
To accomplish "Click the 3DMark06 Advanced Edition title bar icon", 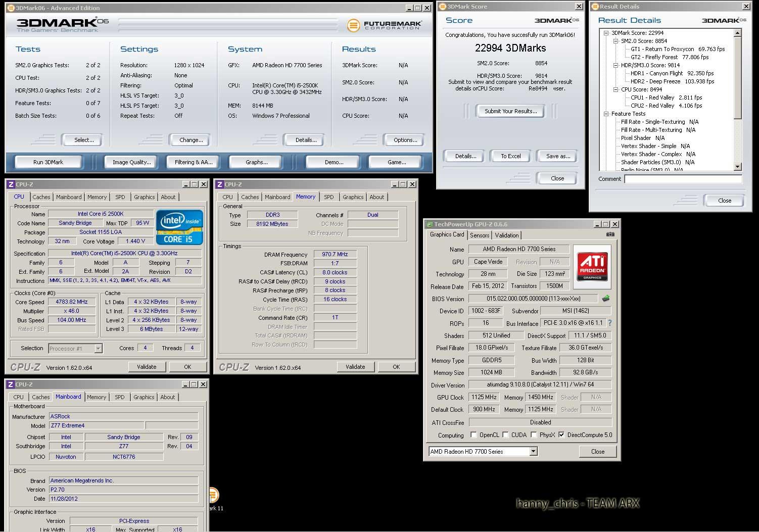I will click(11, 8).
